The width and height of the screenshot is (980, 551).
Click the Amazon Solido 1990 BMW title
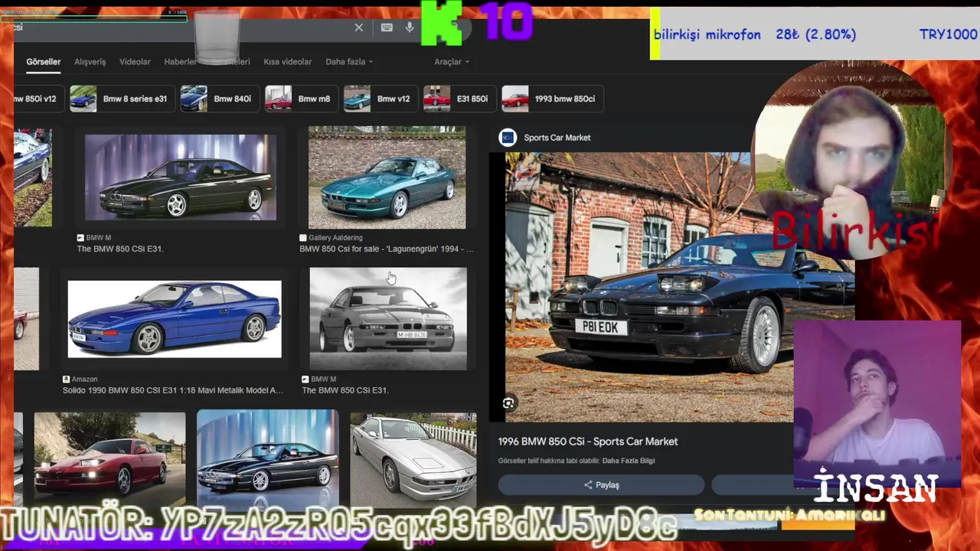pos(173,390)
